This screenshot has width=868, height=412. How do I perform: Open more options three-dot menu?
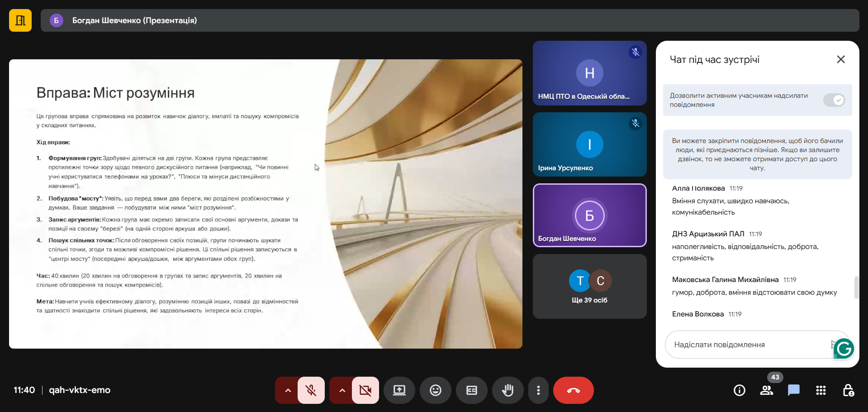(x=538, y=390)
